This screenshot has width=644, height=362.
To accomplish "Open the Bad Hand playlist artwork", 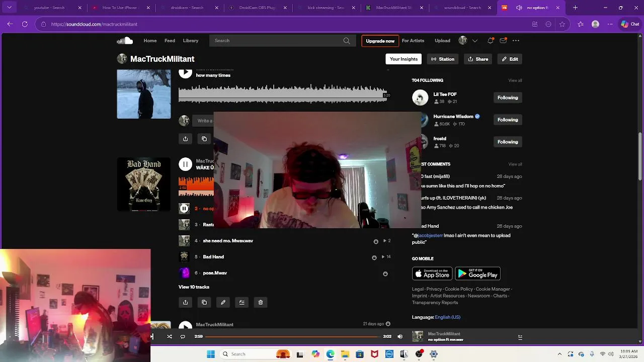I will tap(144, 185).
